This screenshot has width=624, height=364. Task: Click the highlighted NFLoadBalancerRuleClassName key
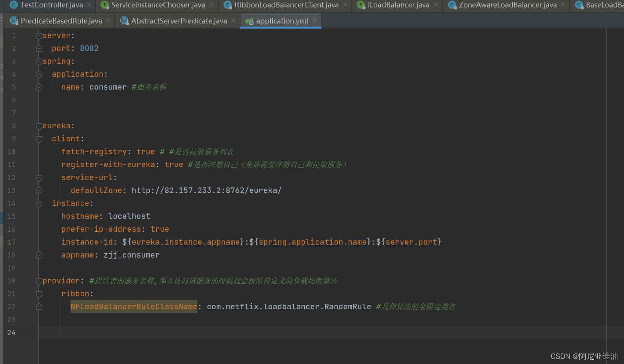[134, 306]
